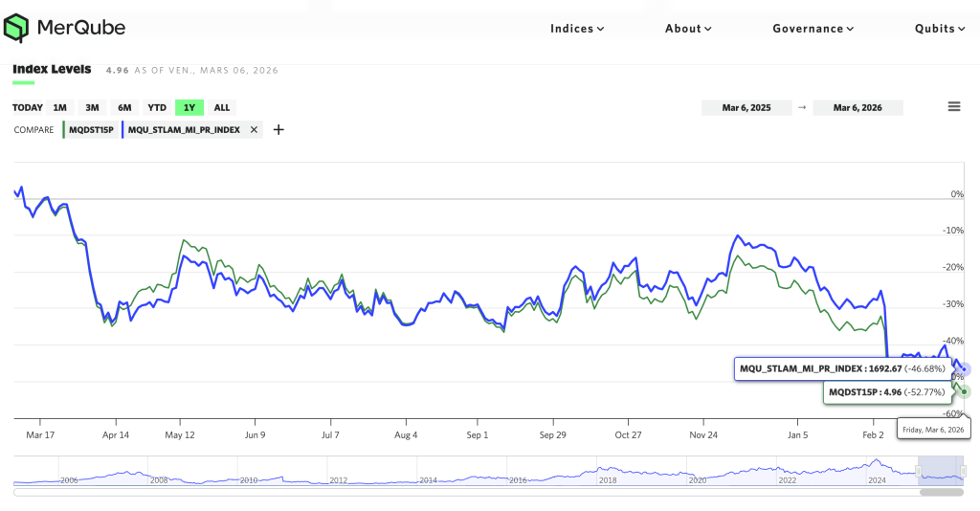Click the navigator range scrollbar handle

pos(941,492)
